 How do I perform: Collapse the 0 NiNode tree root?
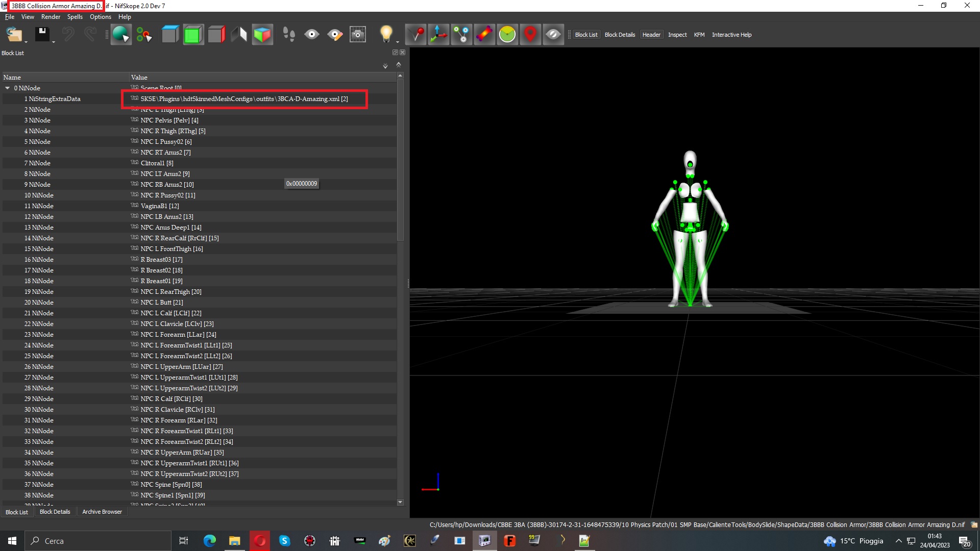(x=8, y=88)
